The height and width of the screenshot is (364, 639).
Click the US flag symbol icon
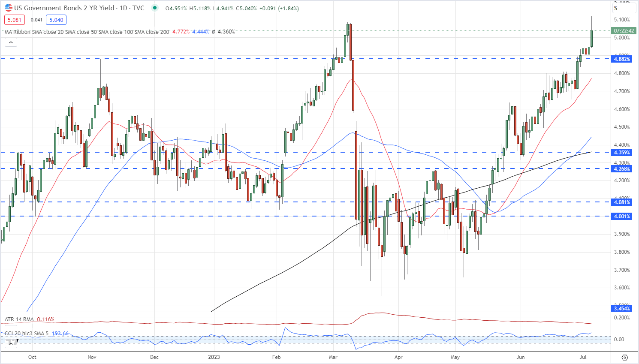(9, 8)
